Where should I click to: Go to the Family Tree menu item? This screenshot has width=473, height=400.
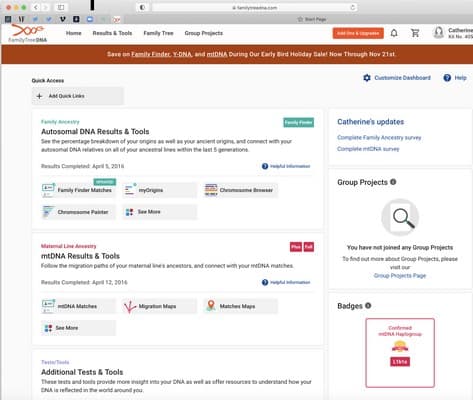coord(158,33)
